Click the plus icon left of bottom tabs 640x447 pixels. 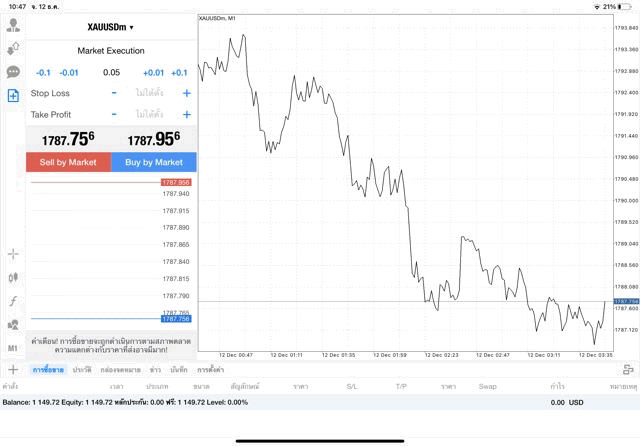pyautogui.click(x=13, y=370)
